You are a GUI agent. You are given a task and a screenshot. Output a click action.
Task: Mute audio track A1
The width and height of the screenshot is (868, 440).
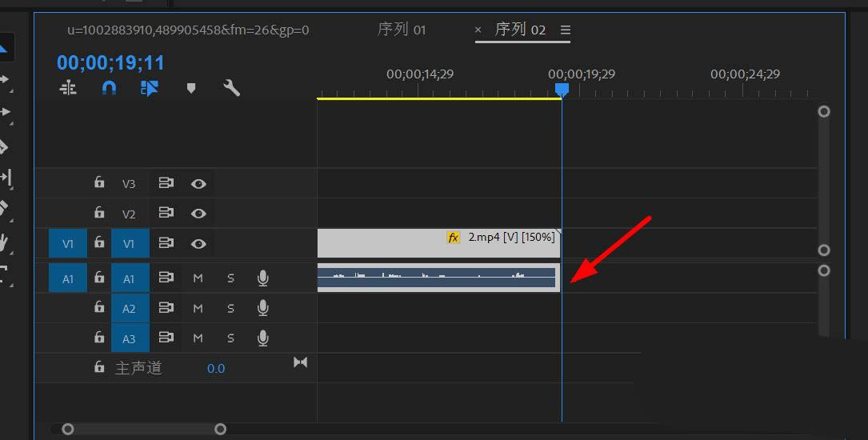tap(198, 278)
